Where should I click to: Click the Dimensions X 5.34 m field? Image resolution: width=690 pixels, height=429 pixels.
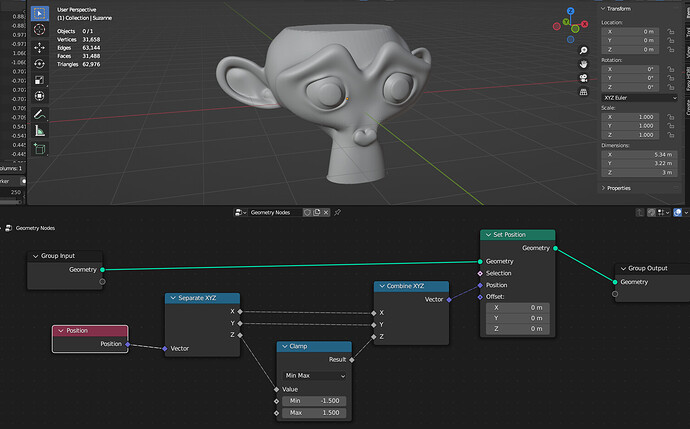[639, 154]
